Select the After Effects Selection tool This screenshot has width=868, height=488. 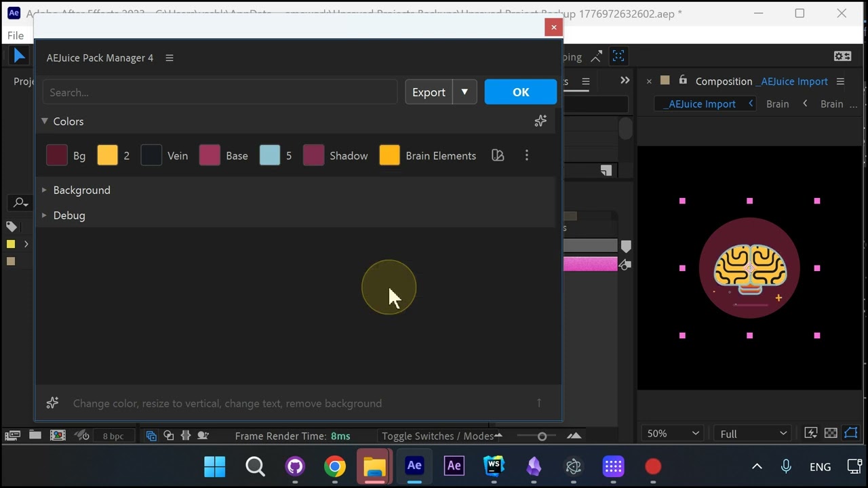pyautogui.click(x=19, y=56)
